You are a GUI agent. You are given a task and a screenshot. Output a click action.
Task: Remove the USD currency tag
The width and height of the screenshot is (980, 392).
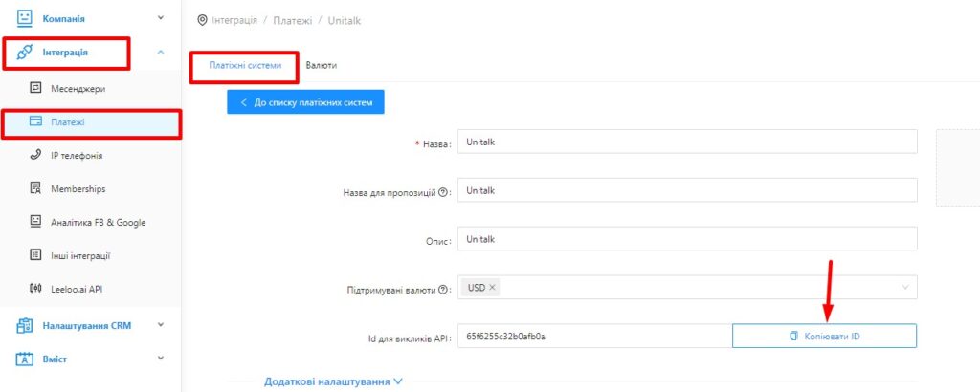click(x=492, y=288)
